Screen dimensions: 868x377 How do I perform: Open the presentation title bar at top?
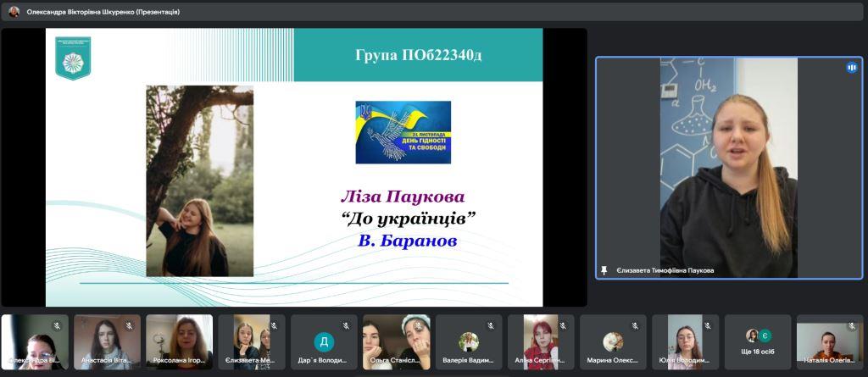coord(102,12)
